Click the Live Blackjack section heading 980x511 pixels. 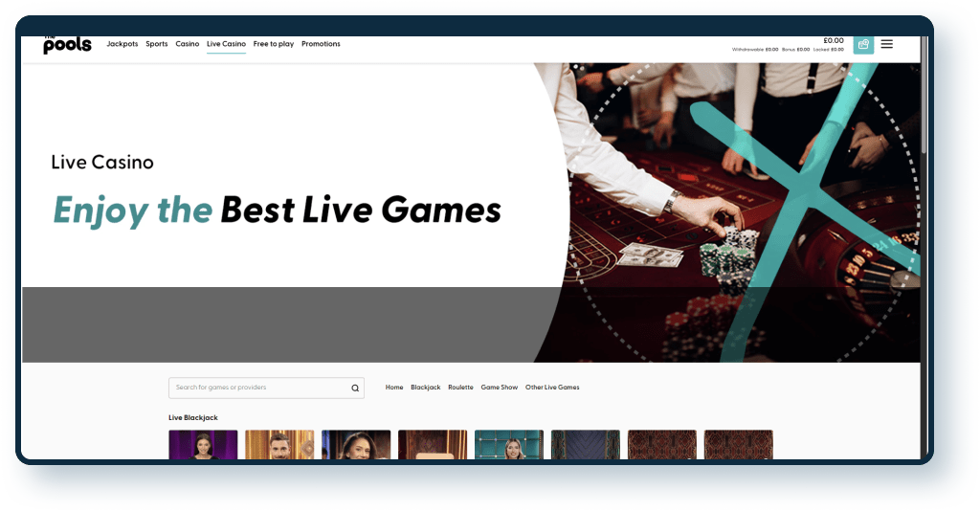coord(193,417)
